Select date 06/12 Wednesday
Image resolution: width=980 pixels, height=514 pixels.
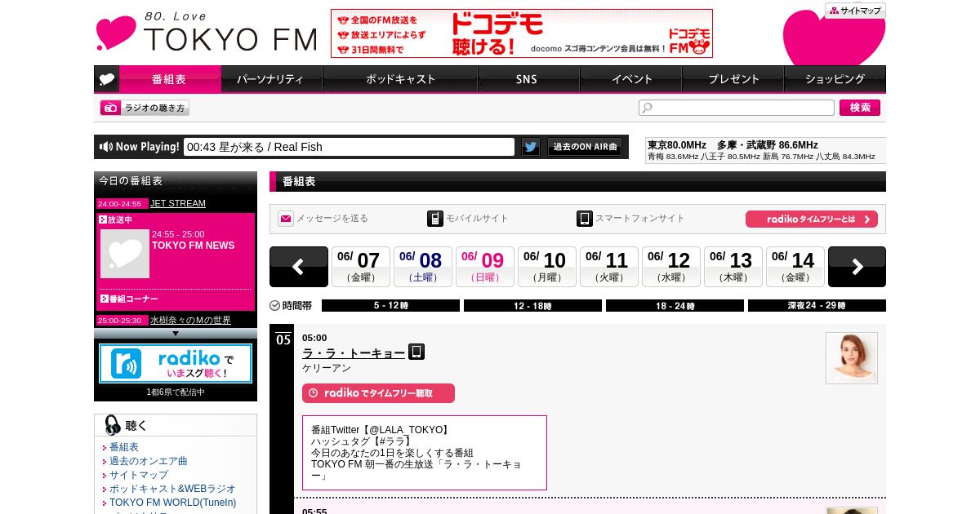(671, 267)
